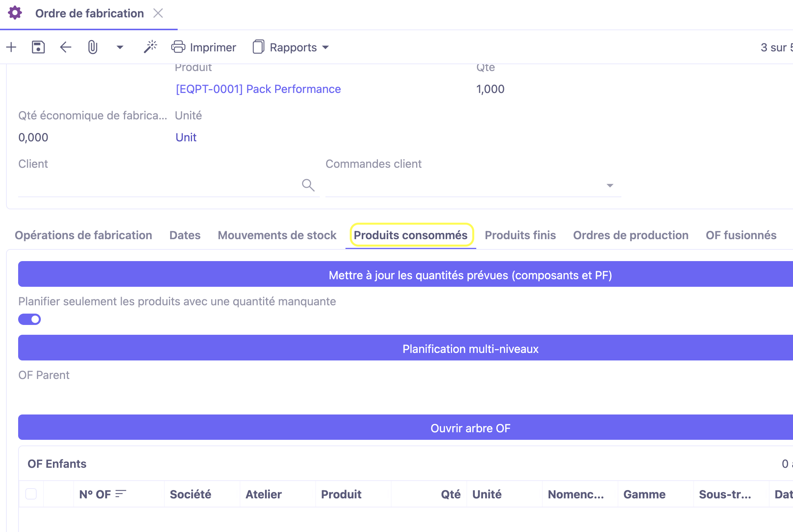Close the Ordre de fabrication tab

coord(158,13)
